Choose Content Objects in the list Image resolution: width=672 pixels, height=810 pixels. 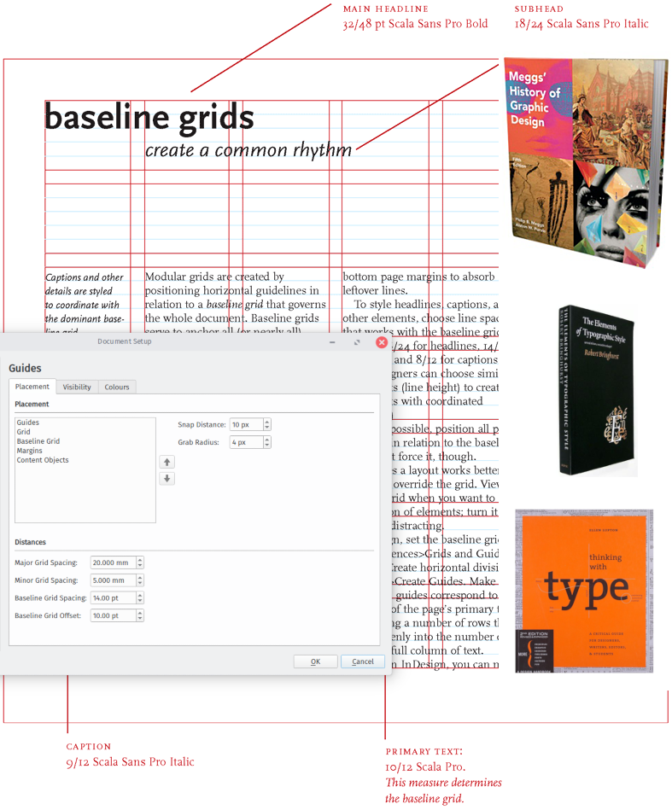pos(43,460)
